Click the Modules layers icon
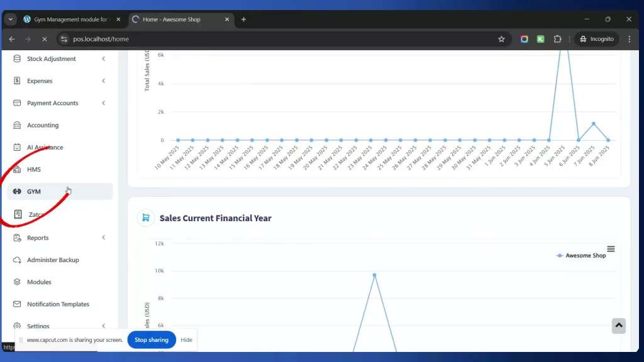 click(17, 282)
